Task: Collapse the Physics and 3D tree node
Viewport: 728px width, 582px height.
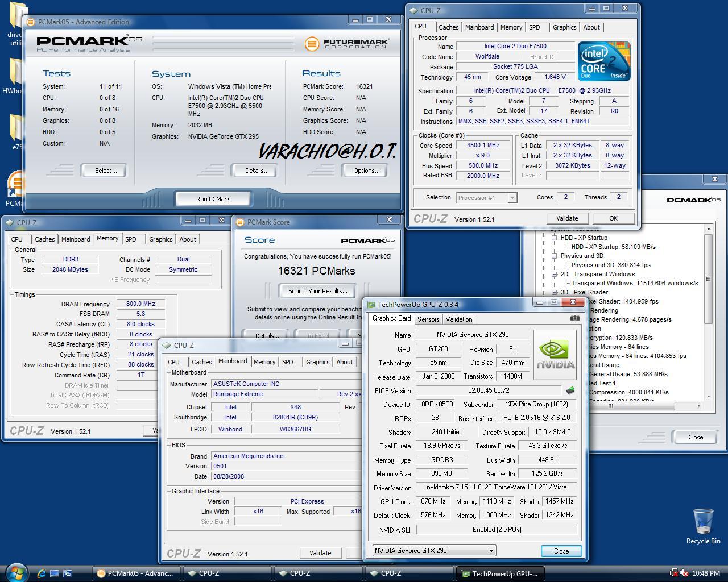Action: click(x=555, y=256)
